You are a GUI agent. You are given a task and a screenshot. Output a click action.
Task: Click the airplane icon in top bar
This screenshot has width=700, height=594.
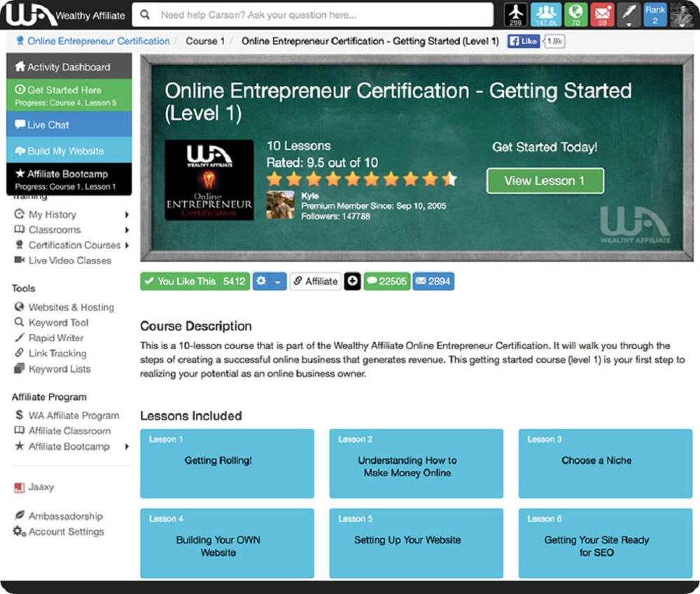(516, 15)
